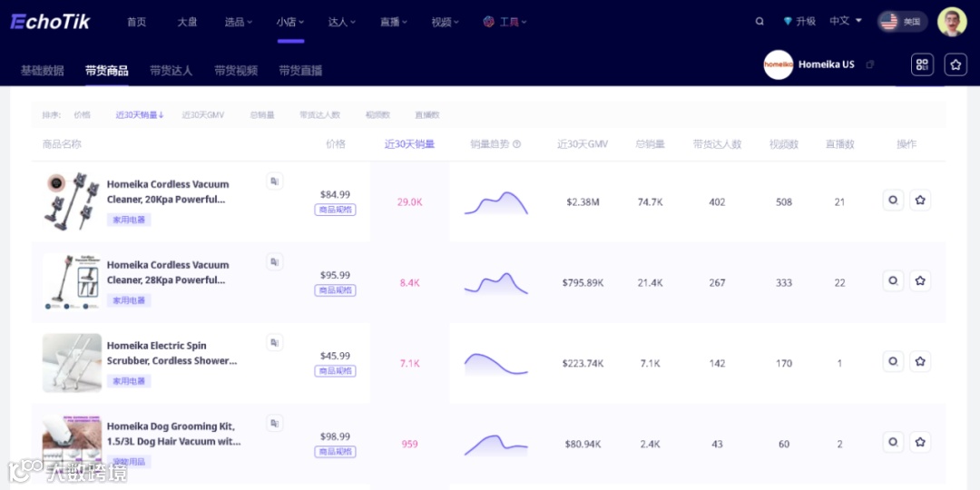Sort by 价格 in sort bar

(x=82, y=115)
